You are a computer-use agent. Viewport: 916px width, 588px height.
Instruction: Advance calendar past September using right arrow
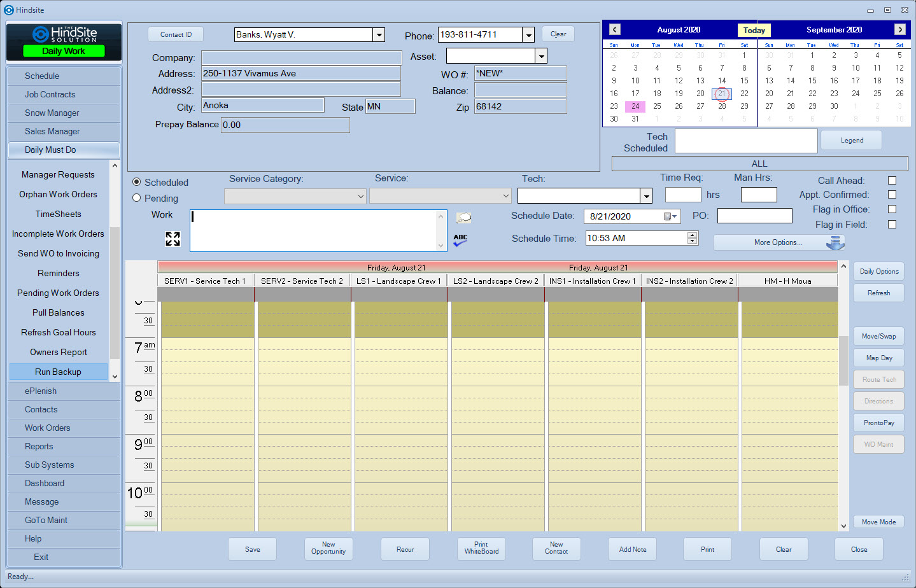899,29
